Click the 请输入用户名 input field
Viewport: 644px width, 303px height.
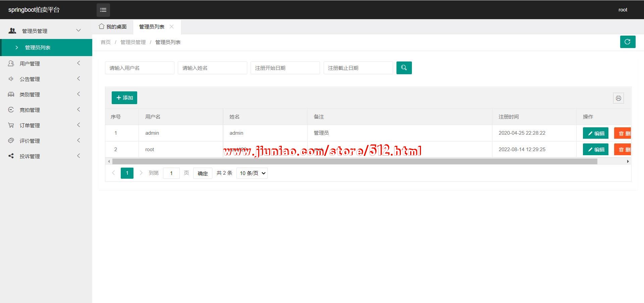[140, 68]
